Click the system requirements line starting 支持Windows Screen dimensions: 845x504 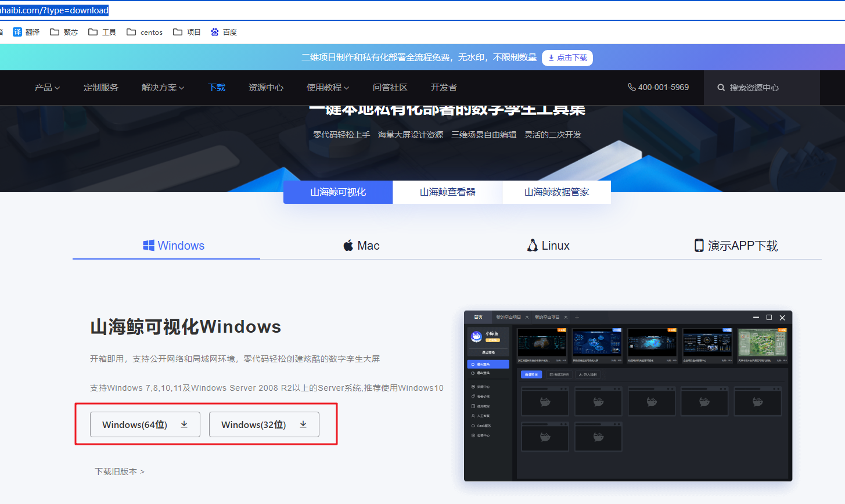267,388
